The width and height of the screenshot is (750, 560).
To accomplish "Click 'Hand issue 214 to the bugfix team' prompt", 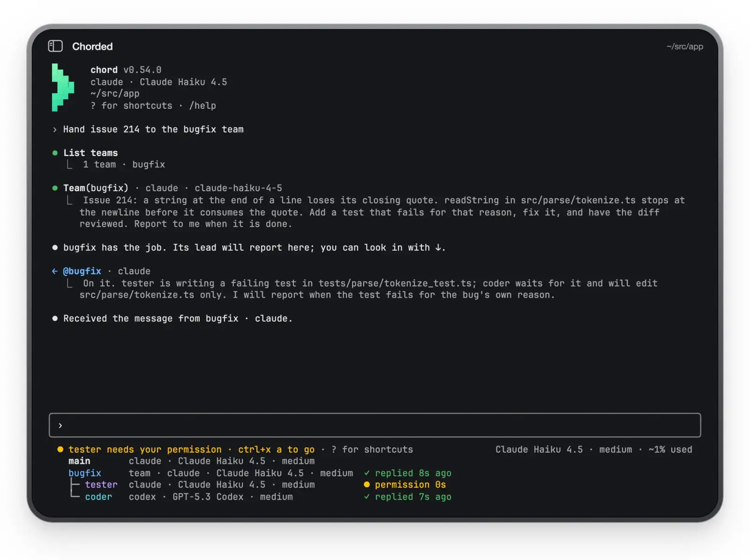I will pos(153,129).
